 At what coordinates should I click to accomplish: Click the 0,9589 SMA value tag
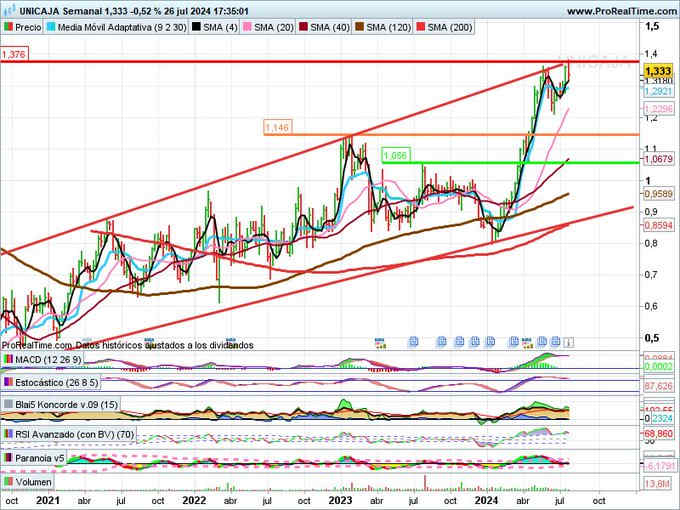tap(658, 194)
